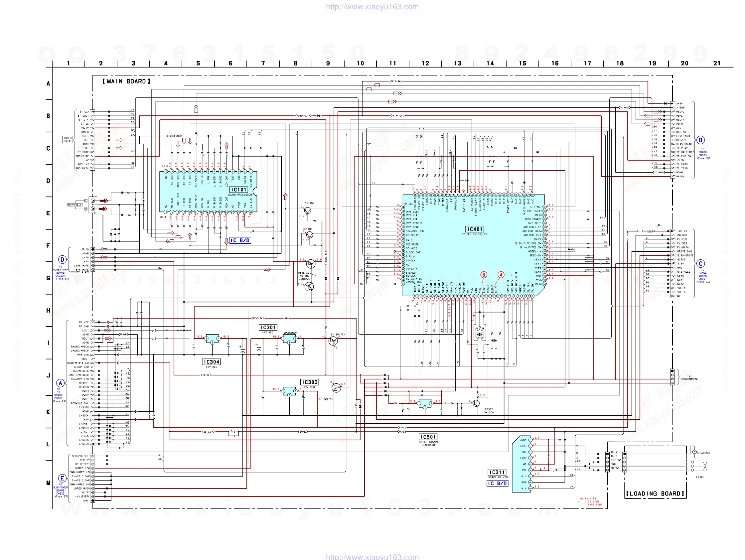Click circled connector marker B for TC board
The width and height of the screenshot is (745, 560).
point(700,140)
